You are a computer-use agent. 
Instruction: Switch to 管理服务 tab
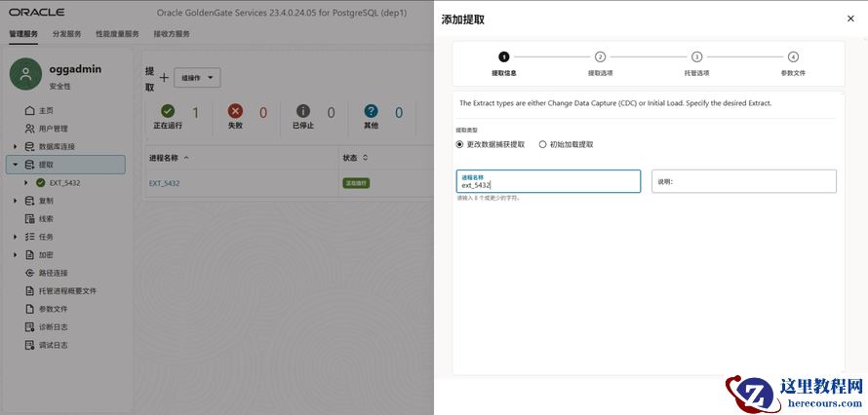coord(23,34)
